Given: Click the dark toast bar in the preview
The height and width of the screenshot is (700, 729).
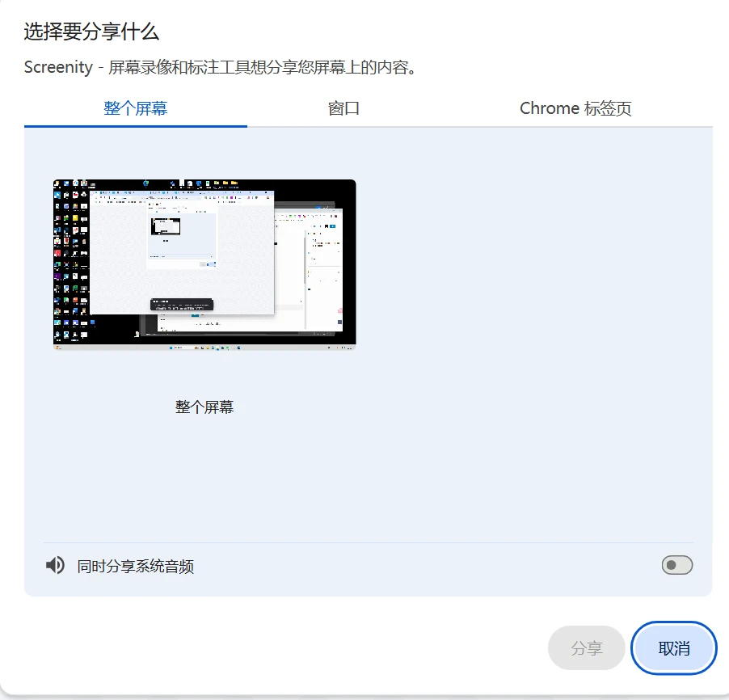Looking at the screenshot, I should (182, 305).
